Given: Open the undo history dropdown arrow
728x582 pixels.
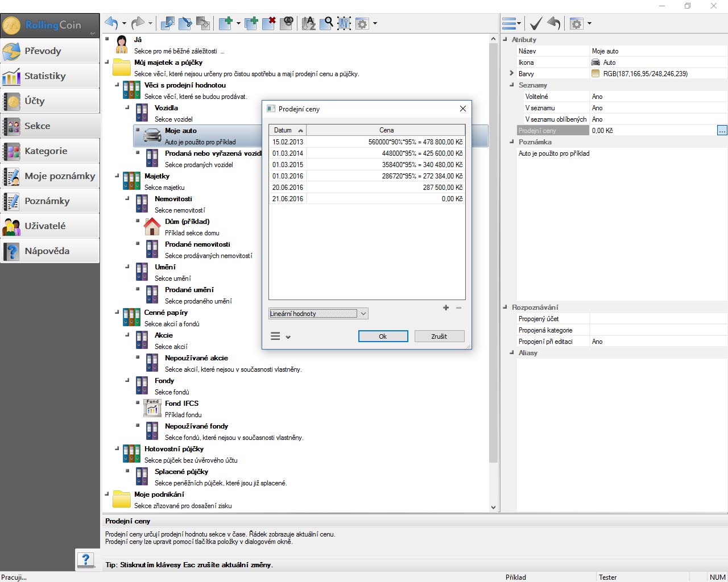Looking at the screenshot, I should 124,23.
